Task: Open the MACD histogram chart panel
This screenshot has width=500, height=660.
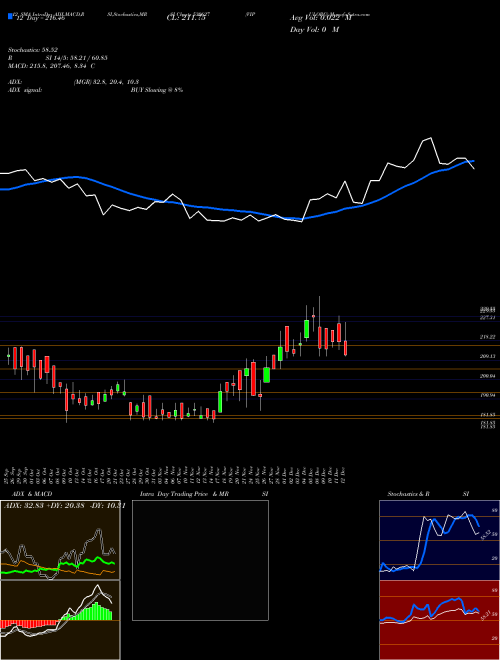Action: tap(60, 620)
